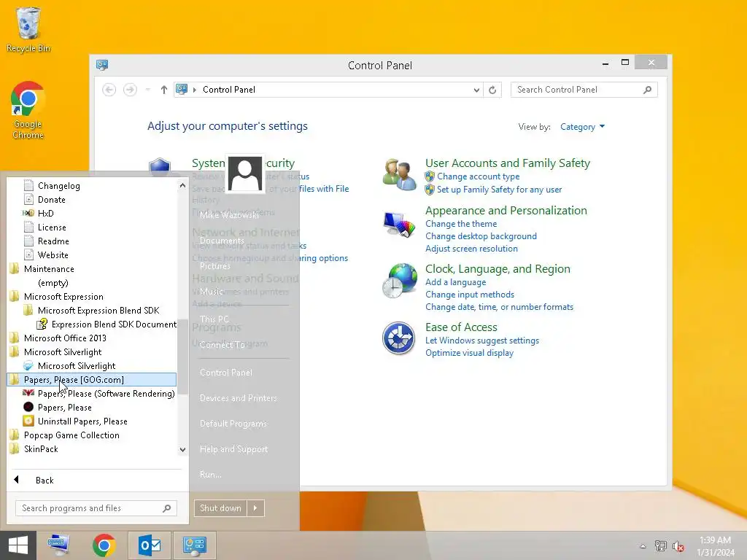Launch the Google Chrome desktop shortcut
This screenshot has height=560, width=747.
click(28, 111)
